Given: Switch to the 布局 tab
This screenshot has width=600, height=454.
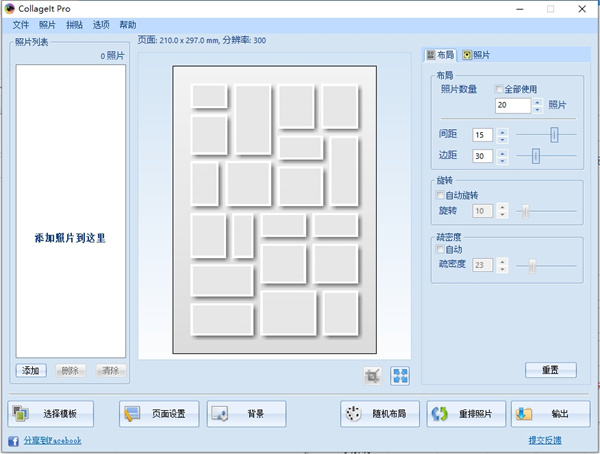Looking at the screenshot, I should [440, 55].
